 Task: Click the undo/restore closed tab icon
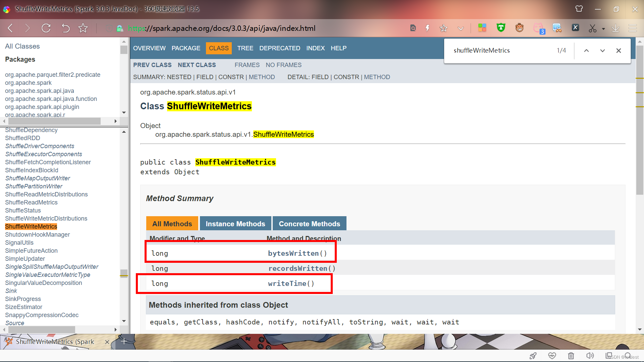pos(65,28)
